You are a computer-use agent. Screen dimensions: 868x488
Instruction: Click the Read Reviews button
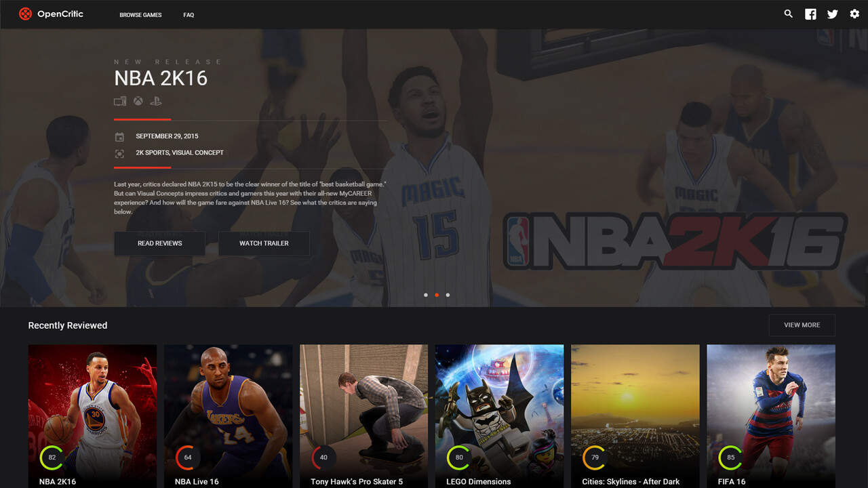tap(159, 243)
